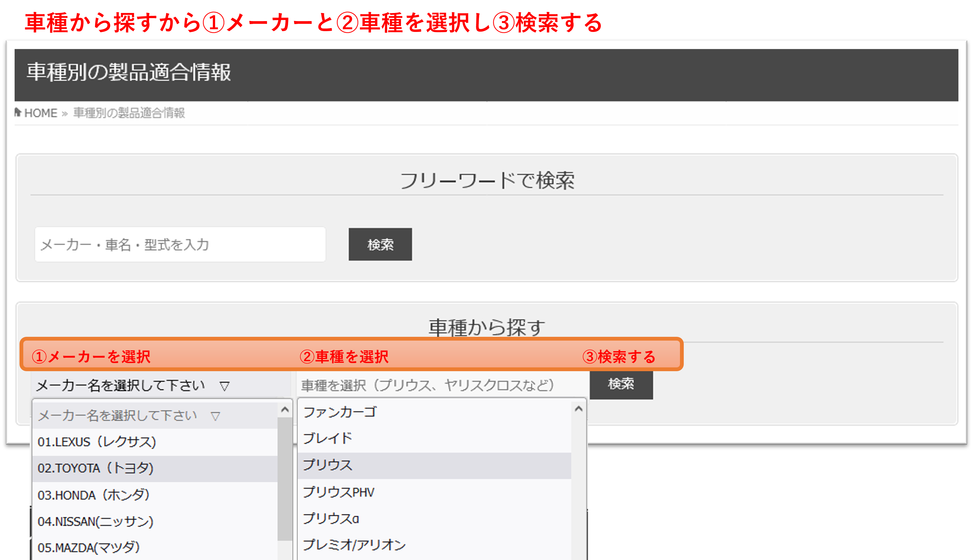The width and height of the screenshot is (973, 560).
Task: Select 01.LEXUS（レクサス) from maker list
Action: click(x=155, y=442)
